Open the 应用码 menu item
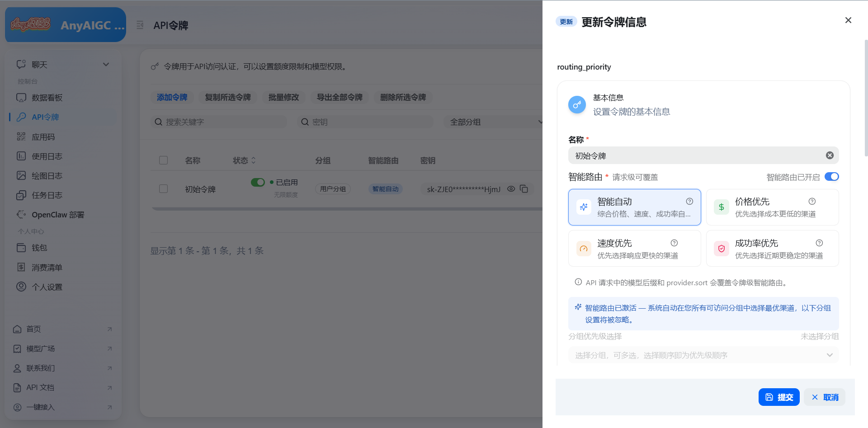This screenshot has height=428, width=868. [x=62, y=136]
